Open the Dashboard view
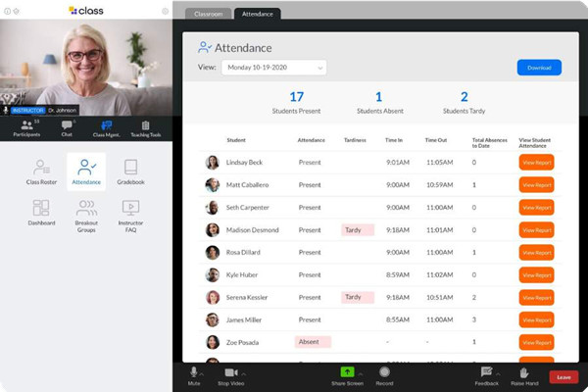The height and width of the screenshot is (392, 588). point(41,213)
